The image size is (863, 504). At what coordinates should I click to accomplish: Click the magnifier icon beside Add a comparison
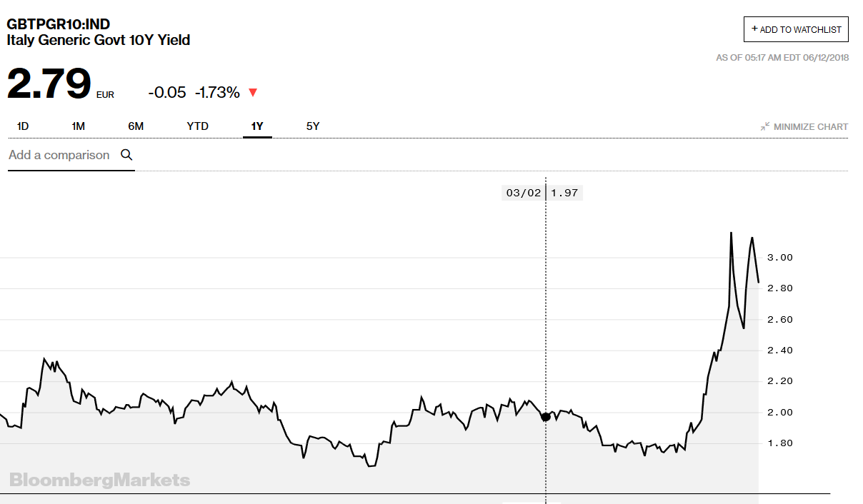126,155
